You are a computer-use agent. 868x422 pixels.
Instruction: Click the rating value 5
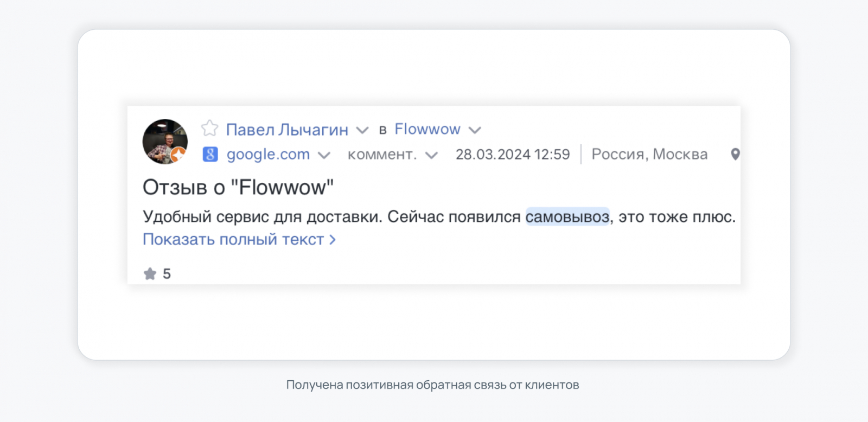167,274
